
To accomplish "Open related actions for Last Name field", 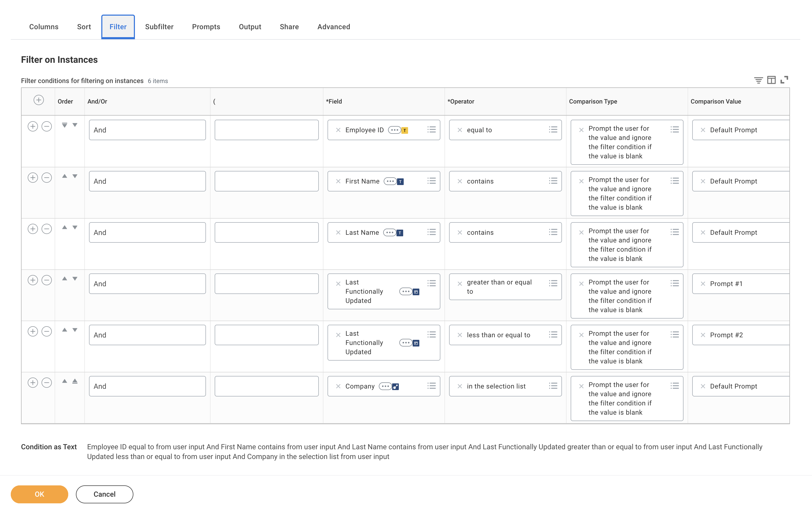I will (x=390, y=232).
